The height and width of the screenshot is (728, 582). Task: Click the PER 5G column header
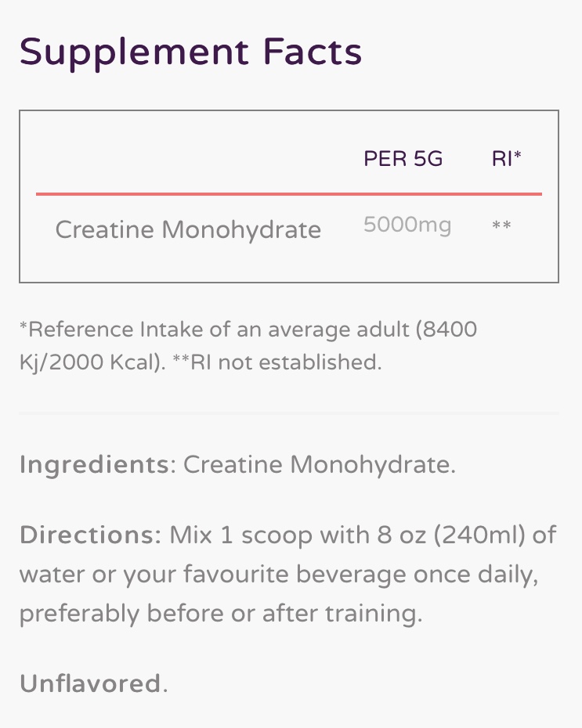click(403, 159)
